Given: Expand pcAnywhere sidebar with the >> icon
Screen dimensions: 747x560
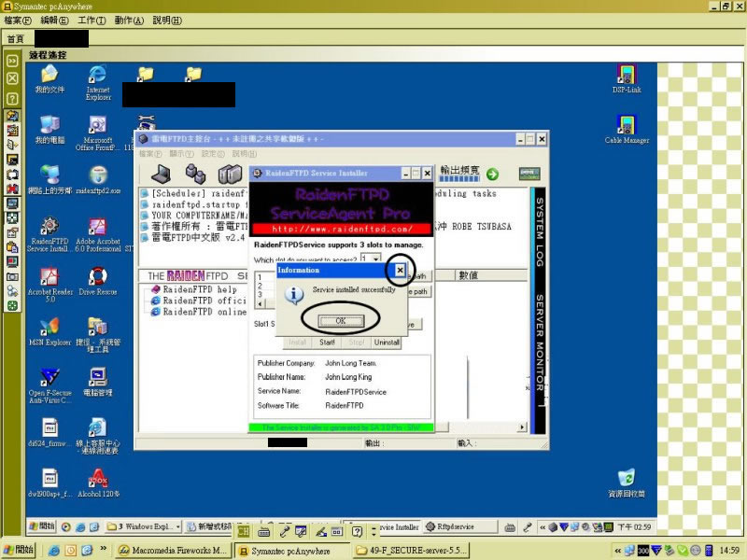Looking at the screenshot, I should click(12, 61).
